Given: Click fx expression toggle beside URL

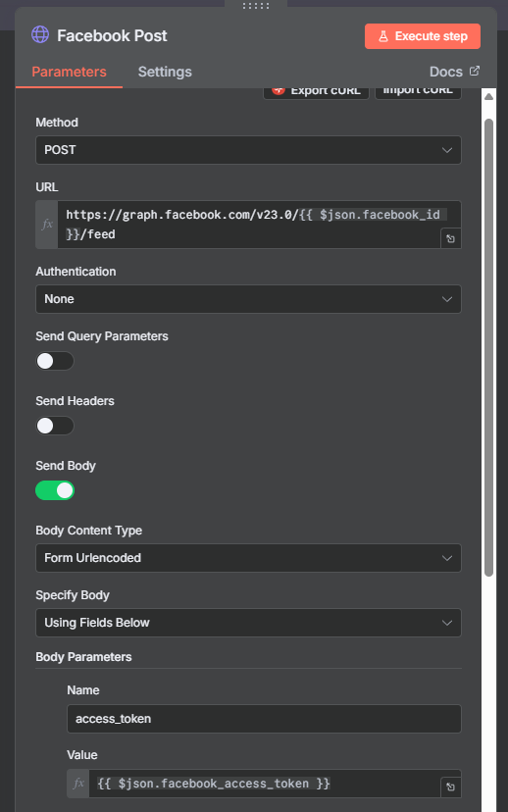Looking at the screenshot, I should [x=47, y=225].
